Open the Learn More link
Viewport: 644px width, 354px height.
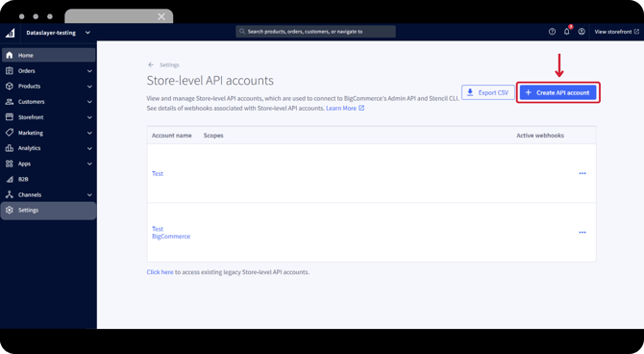click(341, 108)
